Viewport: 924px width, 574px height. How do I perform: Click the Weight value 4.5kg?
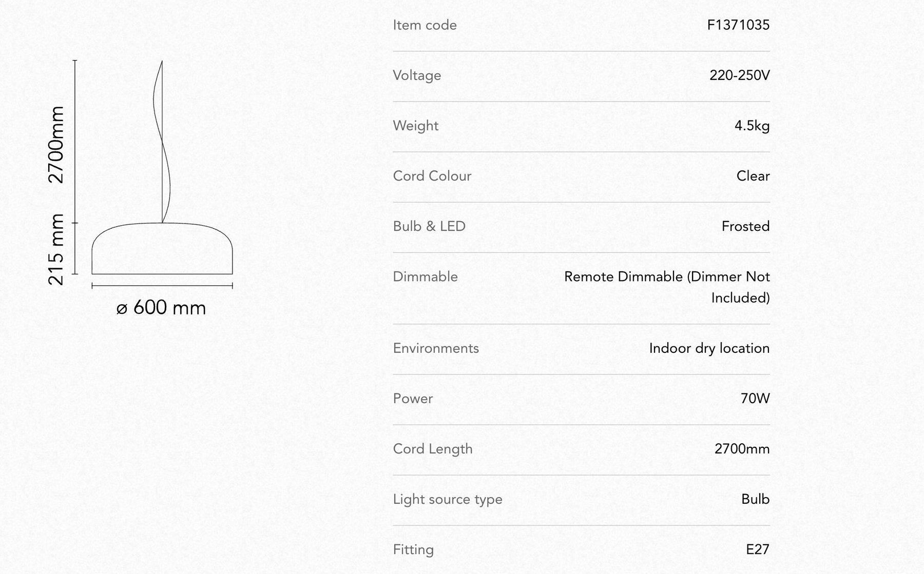pos(752,126)
